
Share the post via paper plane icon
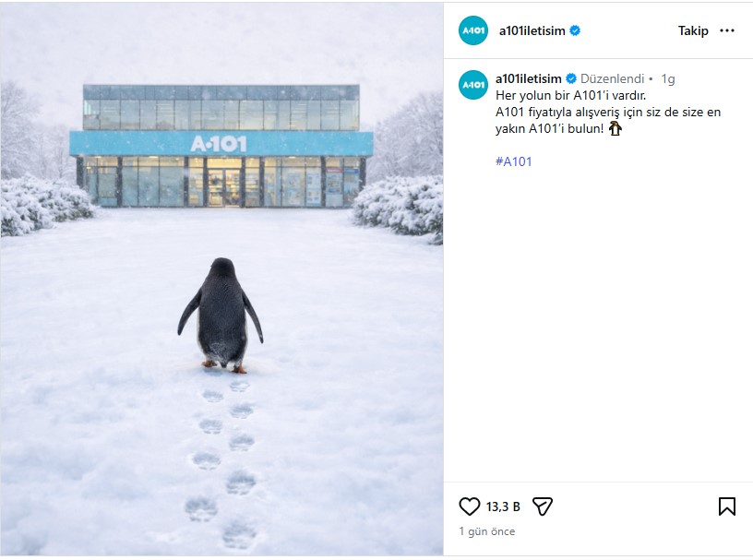click(542, 506)
